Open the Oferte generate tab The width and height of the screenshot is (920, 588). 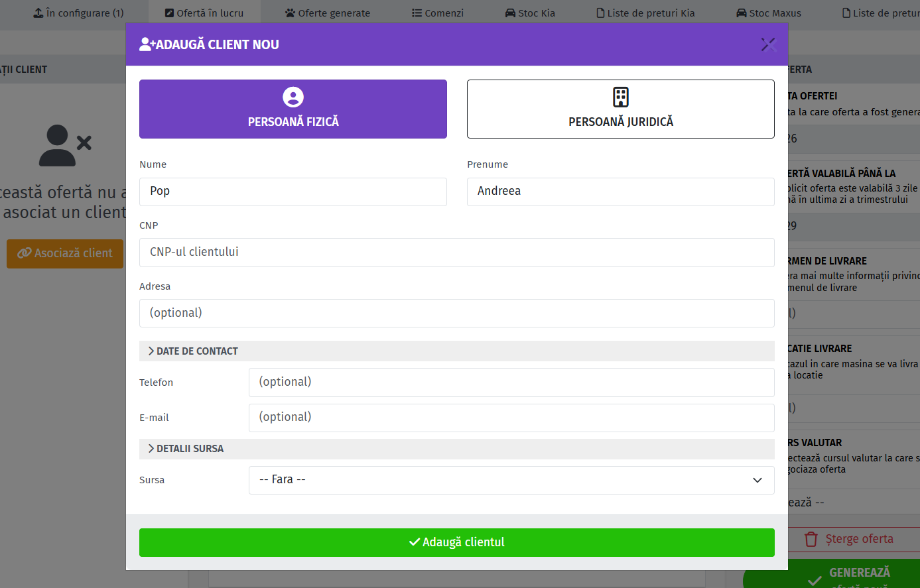(328, 13)
